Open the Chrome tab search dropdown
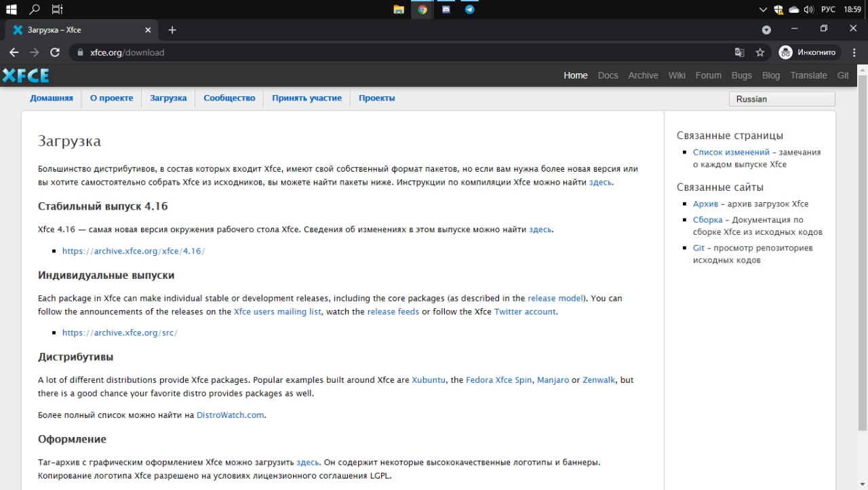The height and width of the screenshot is (490, 868). pos(766,30)
